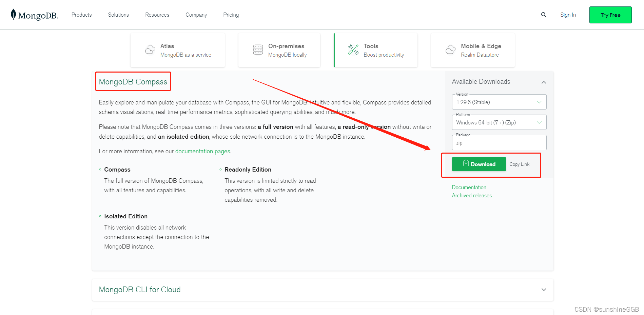Select the Tools Boost productivity tab
644x315 pixels.
click(x=376, y=50)
